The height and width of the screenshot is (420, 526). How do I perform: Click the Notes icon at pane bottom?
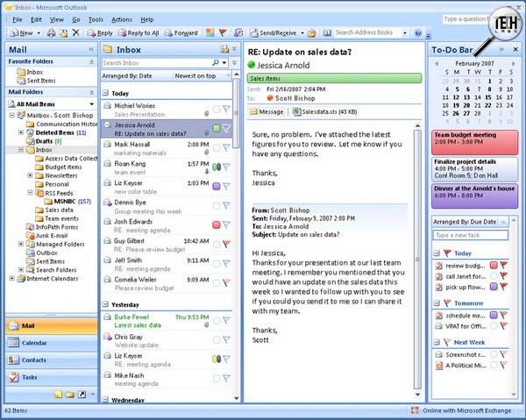[58, 395]
